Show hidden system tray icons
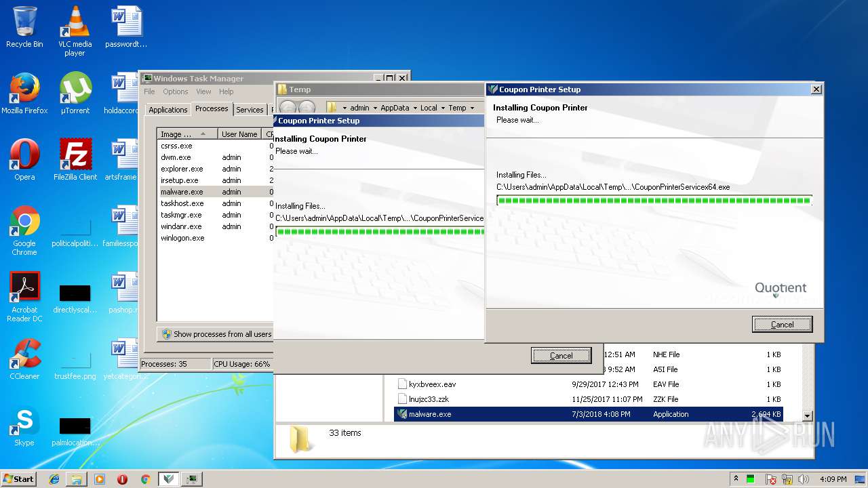This screenshot has height=488, width=868. coord(736,479)
